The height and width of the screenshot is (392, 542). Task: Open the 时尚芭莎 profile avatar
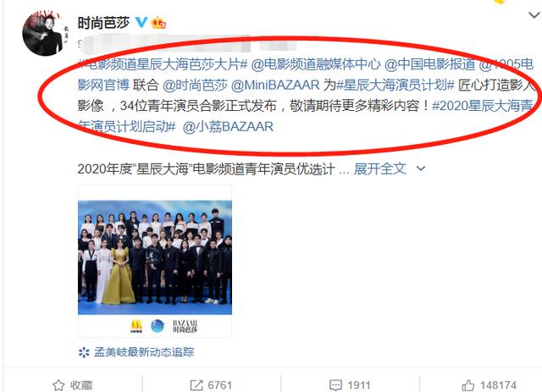tap(43, 34)
